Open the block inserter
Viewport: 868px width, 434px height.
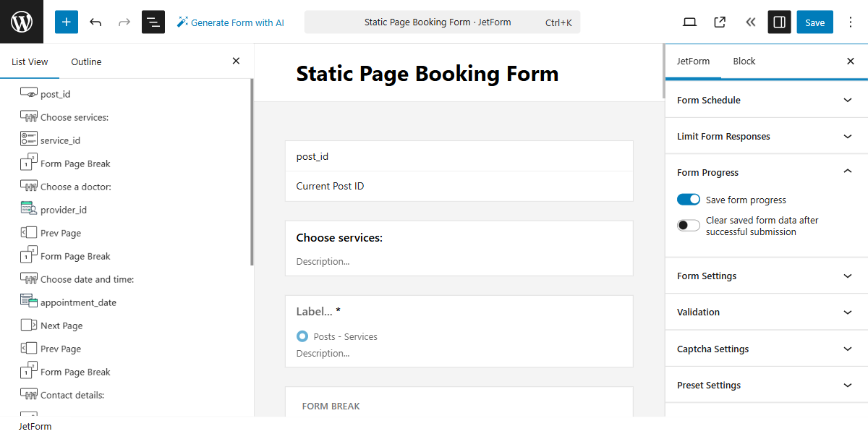click(66, 22)
